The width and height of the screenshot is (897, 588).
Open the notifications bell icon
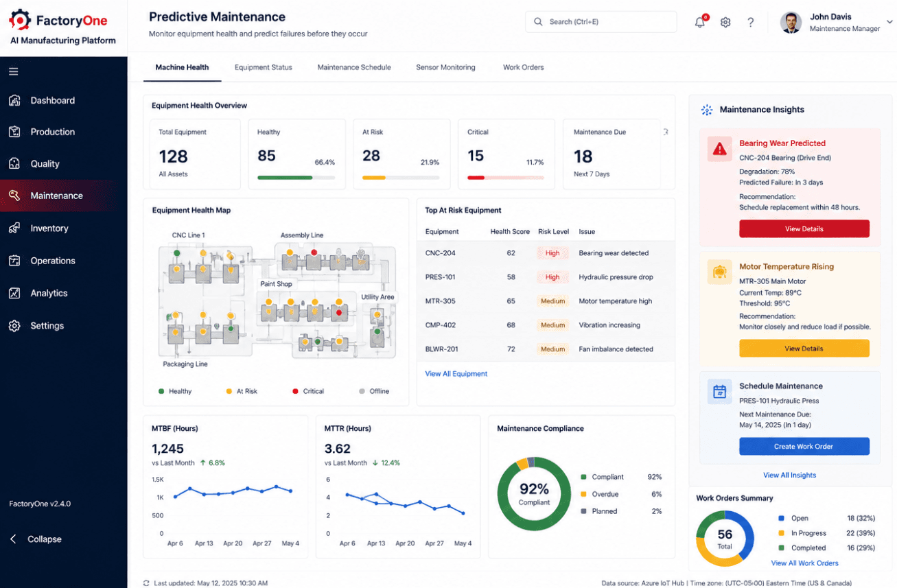click(700, 22)
